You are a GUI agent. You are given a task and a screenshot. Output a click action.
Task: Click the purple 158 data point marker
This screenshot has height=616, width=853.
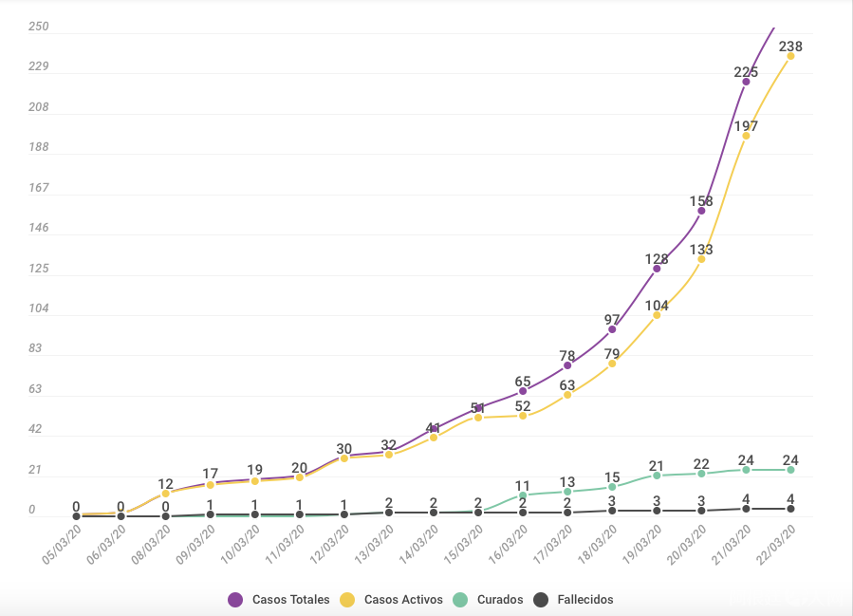tap(701, 211)
